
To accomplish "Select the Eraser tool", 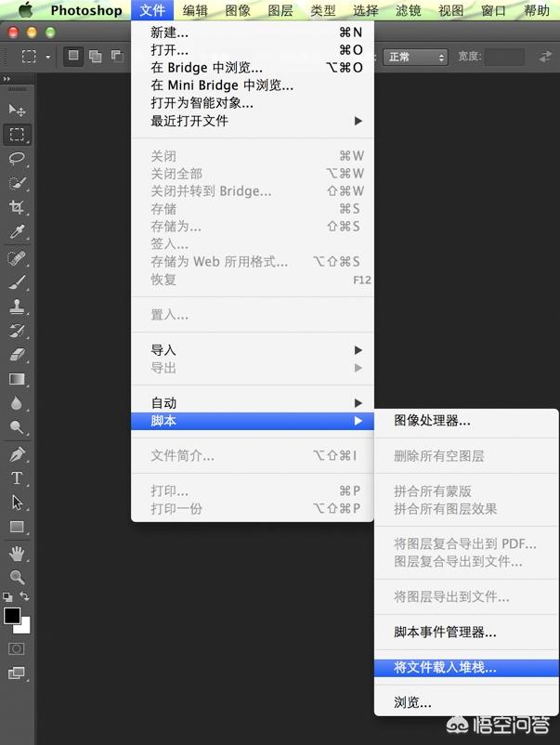I will (17, 355).
